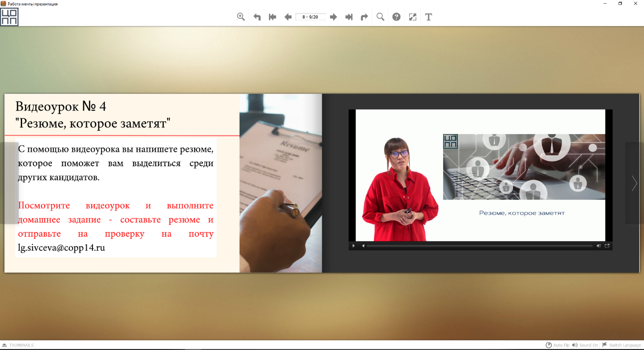Click the curved forward arrow icon
644x350 pixels.
tap(364, 17)
